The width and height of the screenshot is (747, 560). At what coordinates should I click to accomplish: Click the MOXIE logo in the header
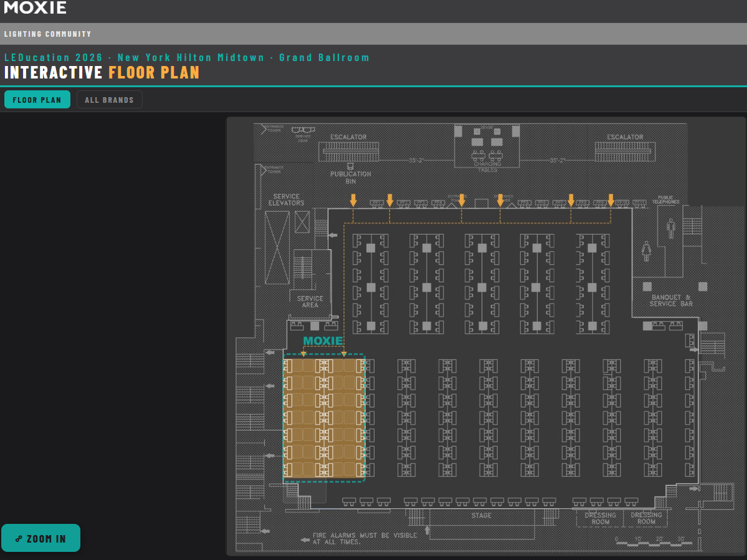(x=36, y=7)
